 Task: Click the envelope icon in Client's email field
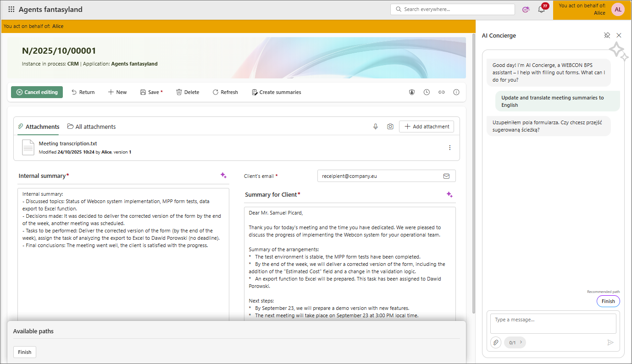(x=446, y=176)
